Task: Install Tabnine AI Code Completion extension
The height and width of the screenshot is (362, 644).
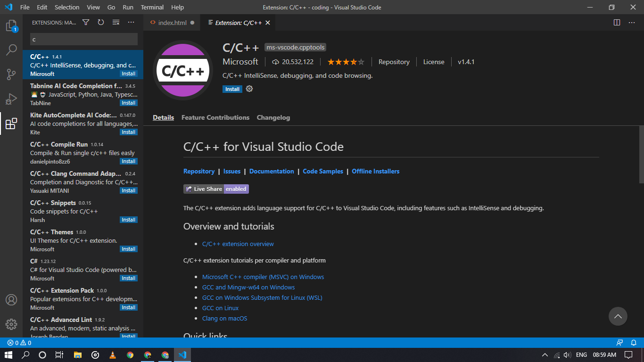Action: [x=129, y=103]
